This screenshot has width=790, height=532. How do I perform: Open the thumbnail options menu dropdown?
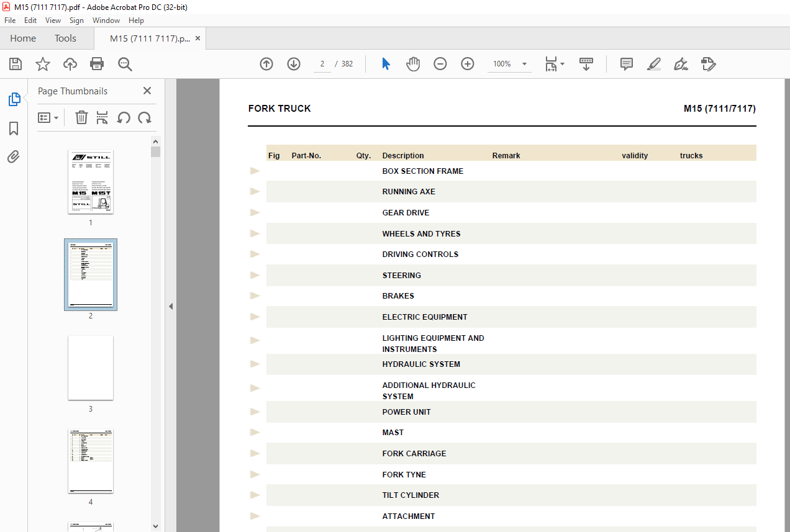(48, 117)
